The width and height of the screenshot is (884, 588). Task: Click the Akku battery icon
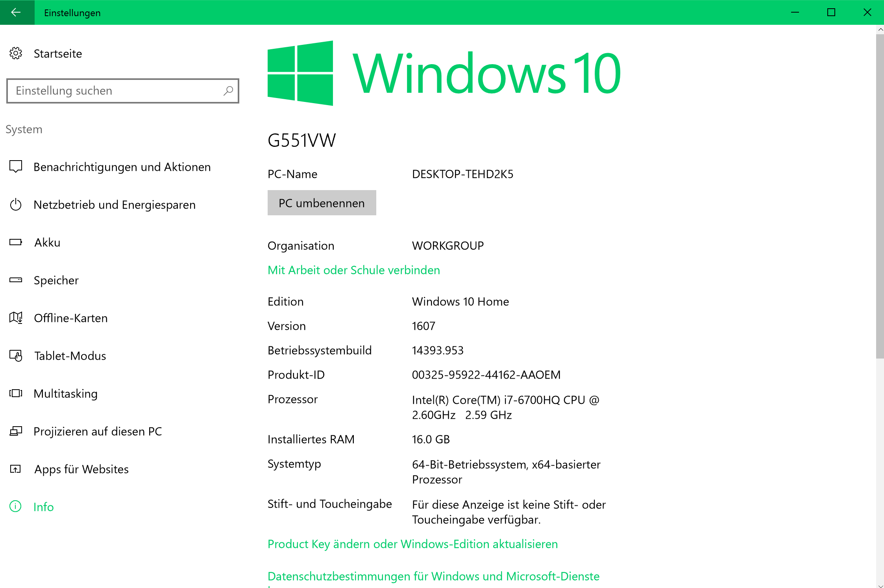[x=16, y=242]
